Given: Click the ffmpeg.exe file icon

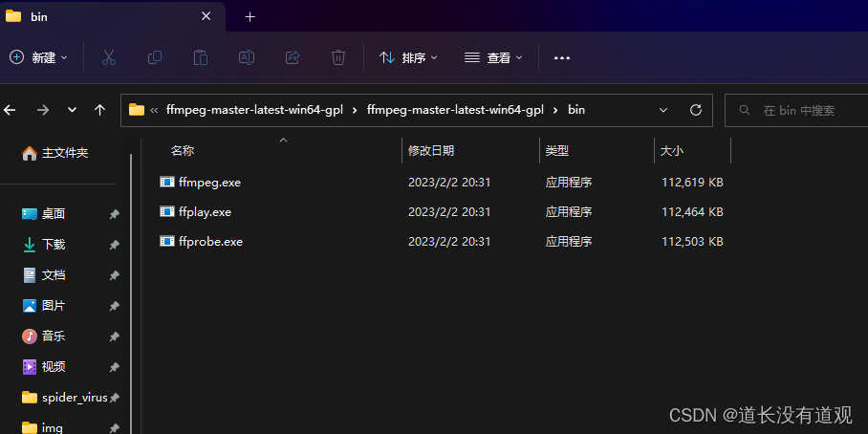Looking at the screenshot, I should click(x=167, y=182).
